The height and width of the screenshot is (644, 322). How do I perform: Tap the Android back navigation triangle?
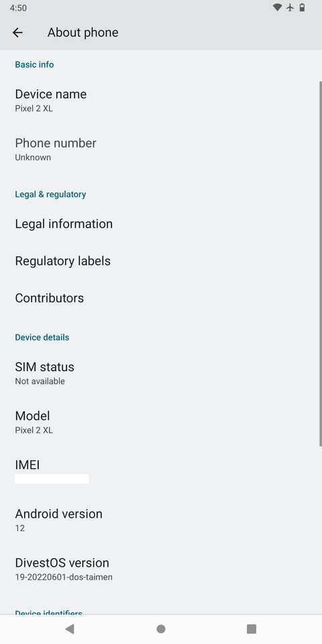click(70, 629)
